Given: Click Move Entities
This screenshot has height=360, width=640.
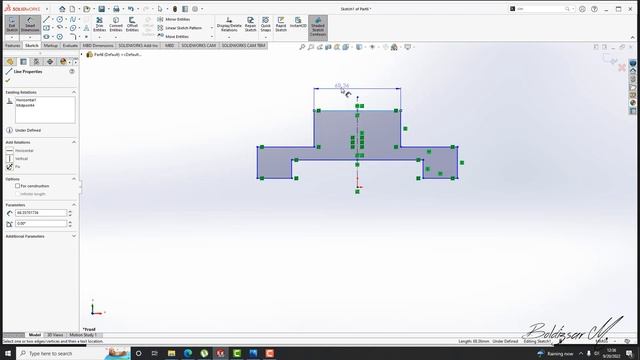Looking at the screenshot, I should [x=173, y=36].
